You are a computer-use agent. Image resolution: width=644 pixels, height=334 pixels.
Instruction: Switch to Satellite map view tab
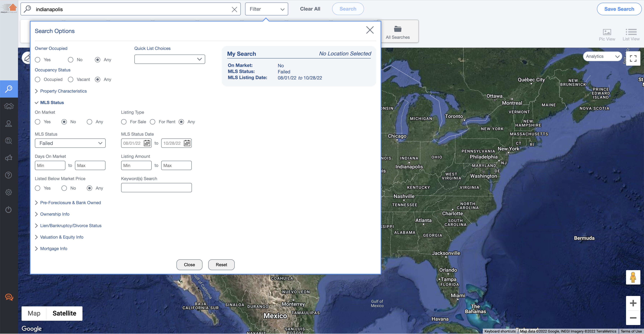click(64, 313)
